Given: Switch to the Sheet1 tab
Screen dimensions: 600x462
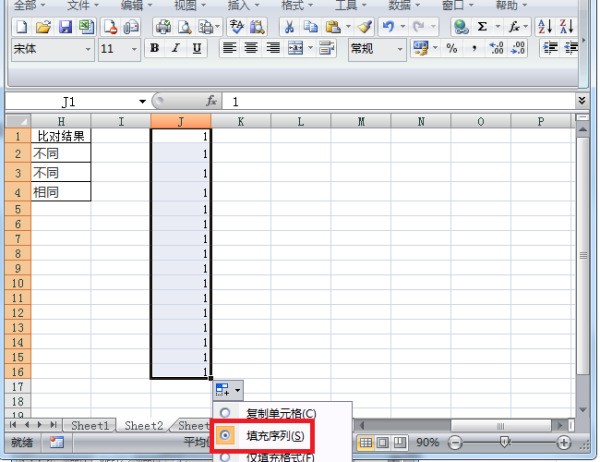Looking at the screenshot, I should coord(90,425).
